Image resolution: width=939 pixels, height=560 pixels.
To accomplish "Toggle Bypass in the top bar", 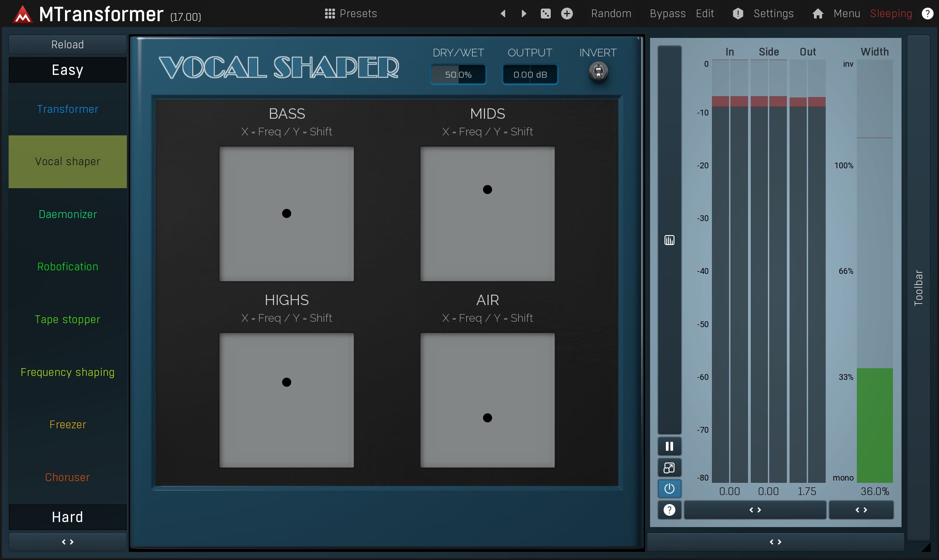I will pos(667,14).
